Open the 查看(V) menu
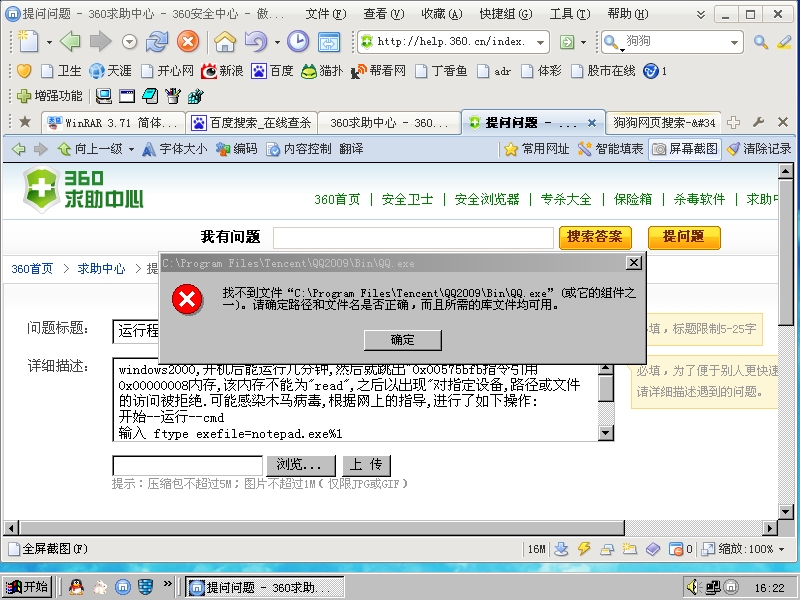 point(384,14)
